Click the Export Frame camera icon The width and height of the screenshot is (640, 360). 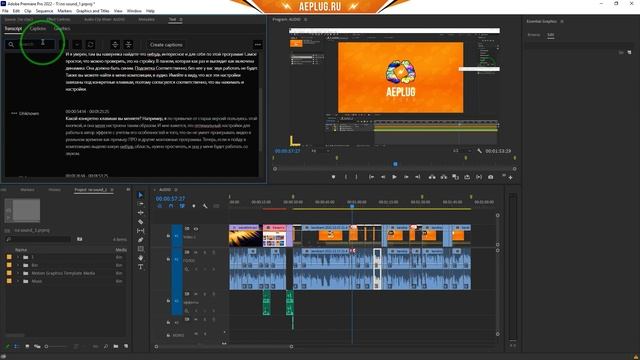pos(491,177)
